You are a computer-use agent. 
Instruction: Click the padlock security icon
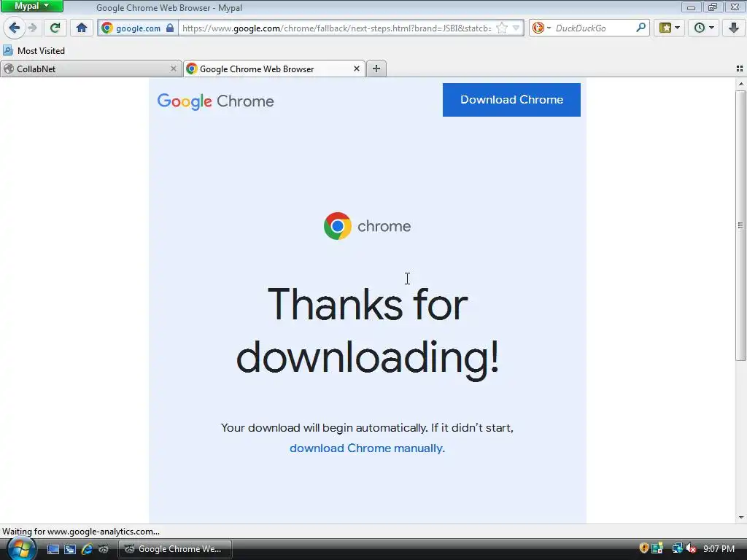170,28
